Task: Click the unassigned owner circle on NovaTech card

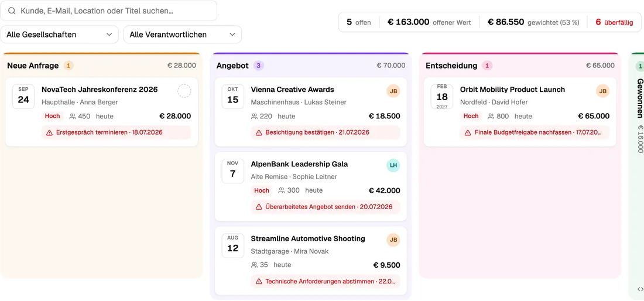Action: pos(184,91)
